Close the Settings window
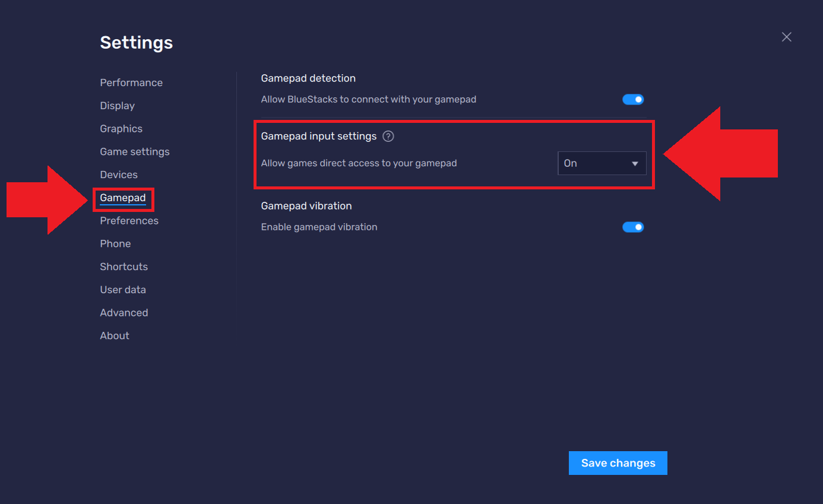 pos(786,37)
